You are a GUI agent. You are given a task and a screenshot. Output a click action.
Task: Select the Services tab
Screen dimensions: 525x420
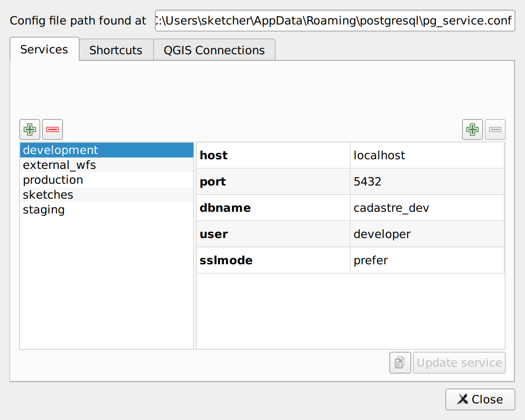tap(44, 49)
